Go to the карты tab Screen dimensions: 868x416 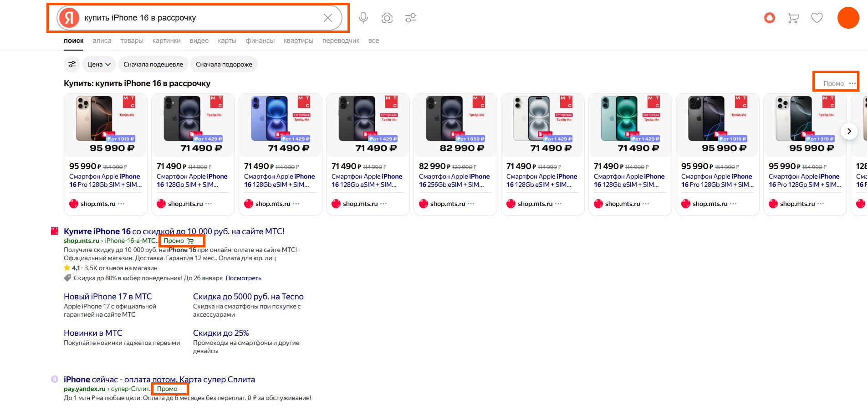227,41
